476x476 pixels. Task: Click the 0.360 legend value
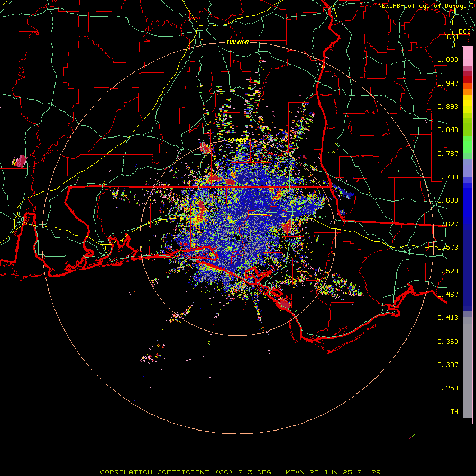pos(448,342)
